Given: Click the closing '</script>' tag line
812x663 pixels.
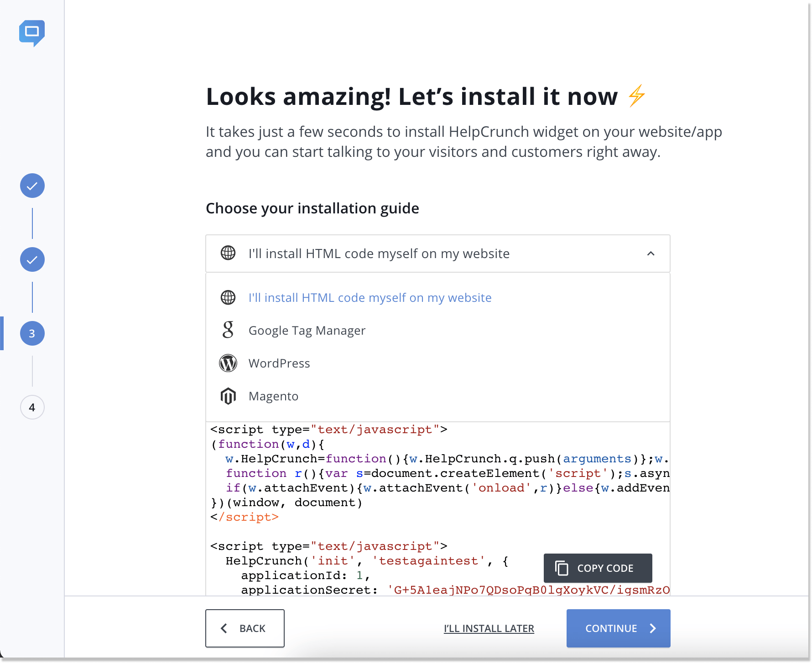Looking at the screenshot, I should 245,517.
